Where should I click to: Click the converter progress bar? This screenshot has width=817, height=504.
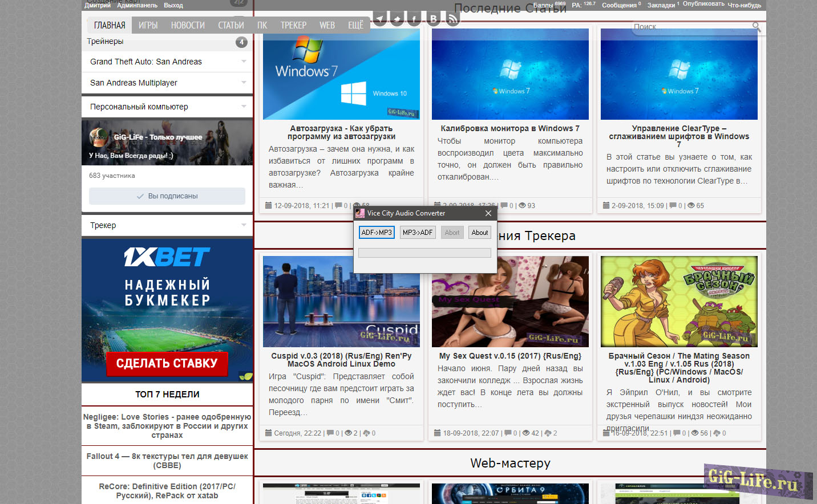(x=424, y=253)
